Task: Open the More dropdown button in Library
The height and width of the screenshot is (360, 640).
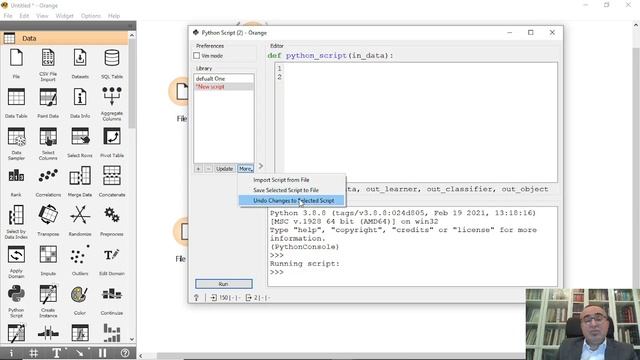Action: pos(245,169)
